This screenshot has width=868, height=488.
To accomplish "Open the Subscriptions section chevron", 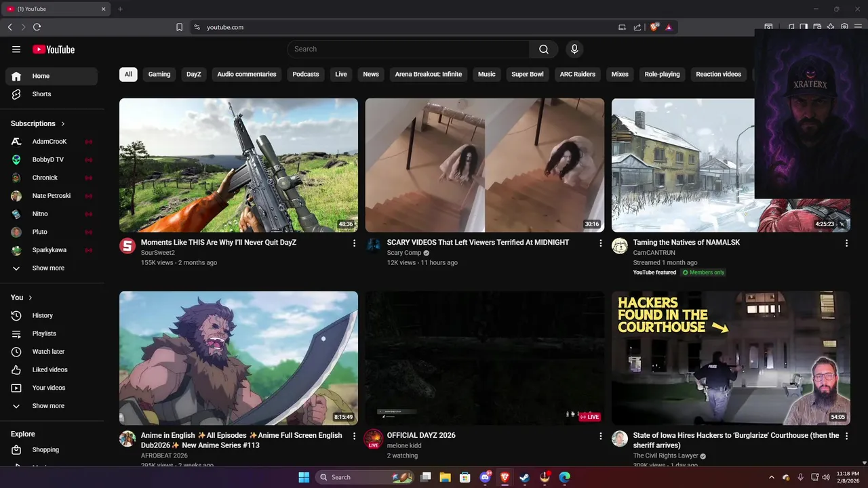I will 63,124.
